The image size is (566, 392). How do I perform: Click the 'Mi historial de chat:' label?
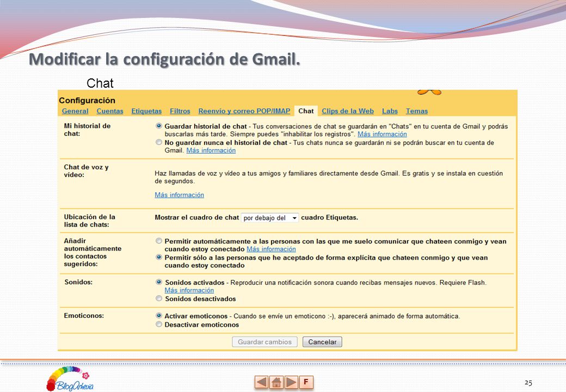coord(88,130)
